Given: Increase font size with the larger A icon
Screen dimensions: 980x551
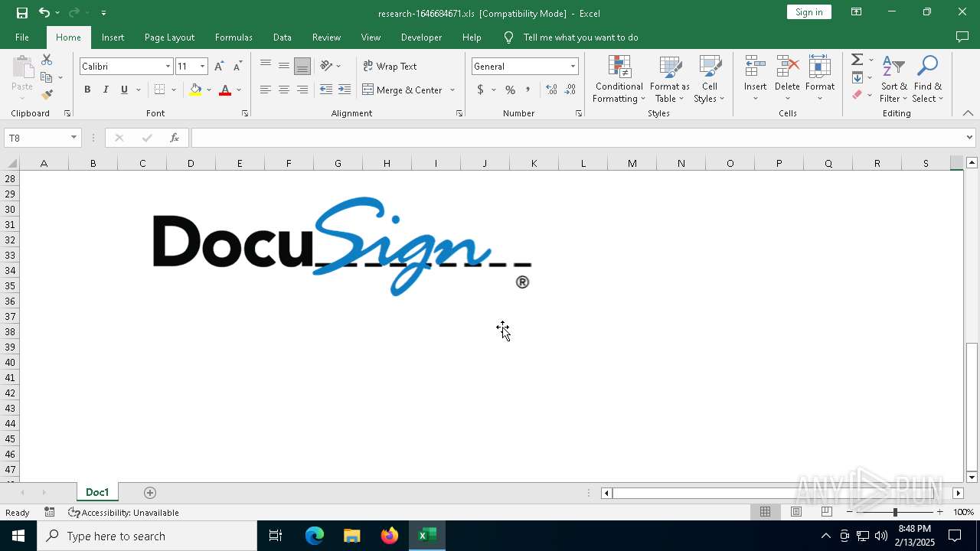Looking at the screenshot, I should [x=220, y=67].
